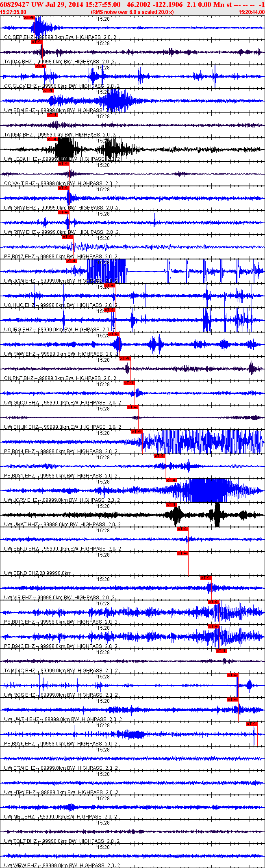This screenshot has height=868, width=265.
Task: Click the red pick marker on PB.B926 trace
Action: tap(252, 724)
